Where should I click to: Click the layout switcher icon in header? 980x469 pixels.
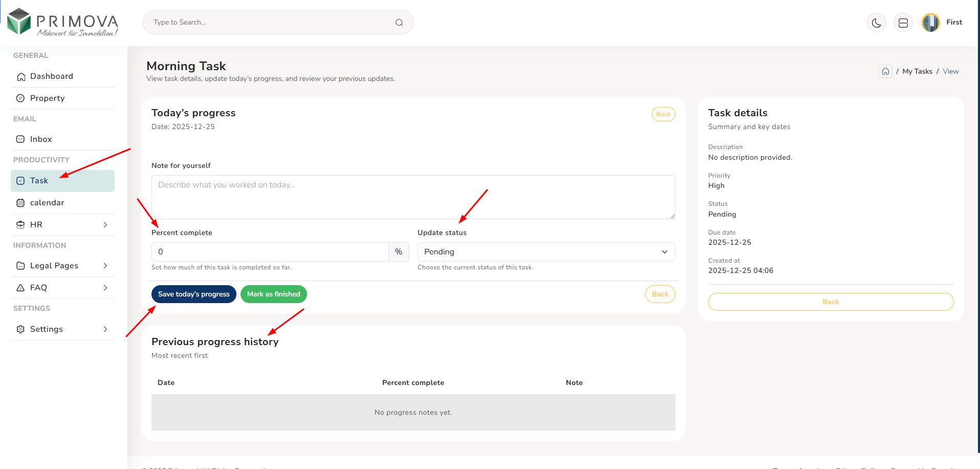[x=903, y=23]
